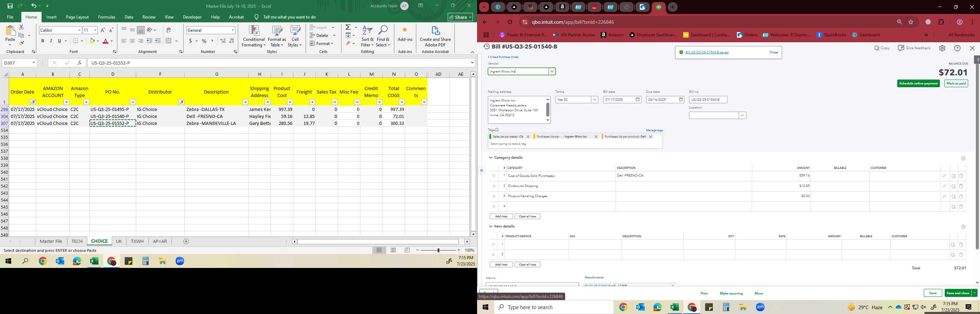Click the Category details table gear icon
Image resolution: width=980 pixels, height=314 pixels.
tap(963, 158)
